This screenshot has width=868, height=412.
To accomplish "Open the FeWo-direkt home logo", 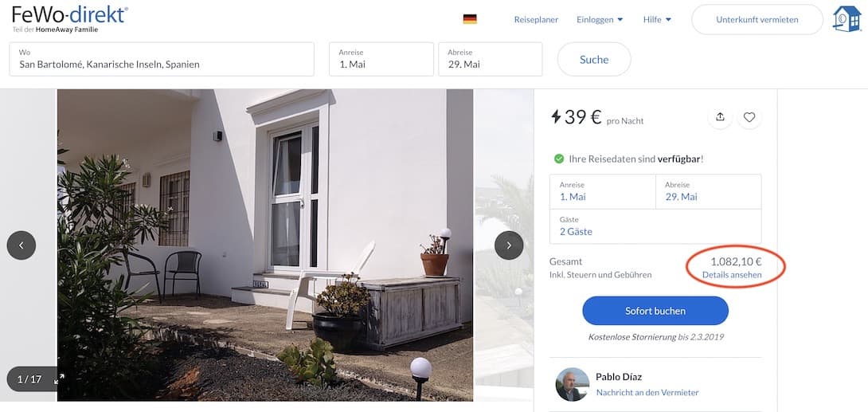I will tap(70, 18).
